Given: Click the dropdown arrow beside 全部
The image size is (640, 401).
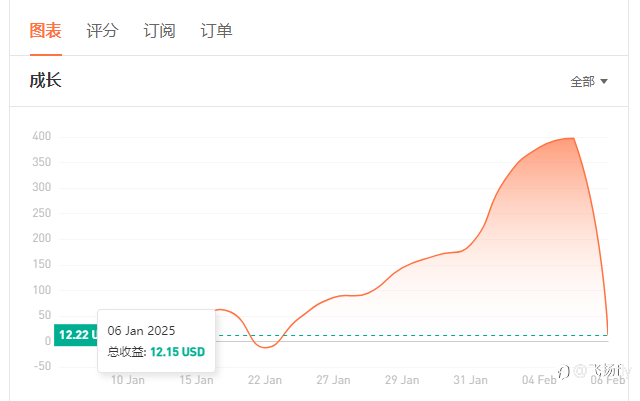Looking at the screenshot, I should (x=604, y=82).
